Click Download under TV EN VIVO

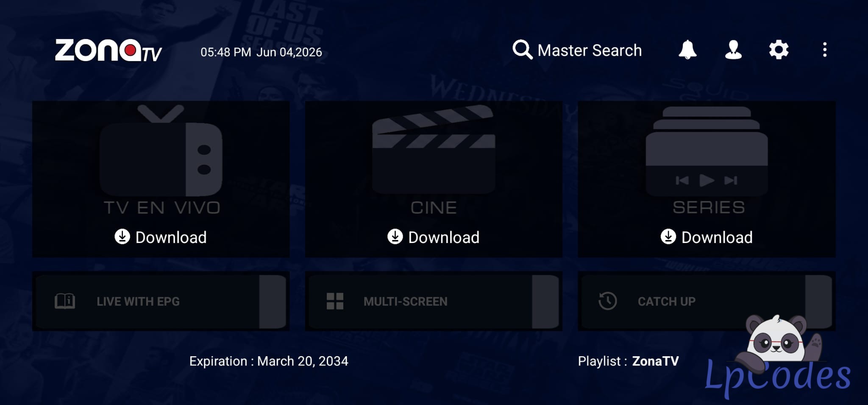pyautogui.click(x=161, y=237)
